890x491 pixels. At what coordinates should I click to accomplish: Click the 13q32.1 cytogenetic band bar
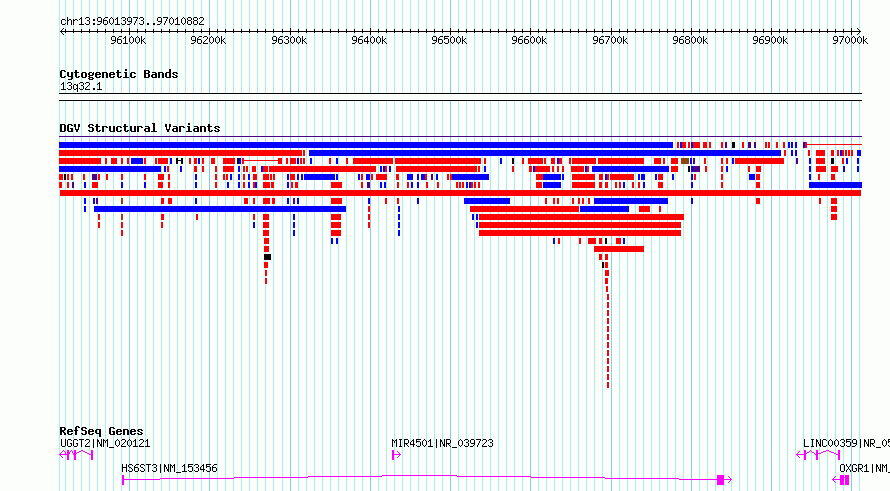460,97
